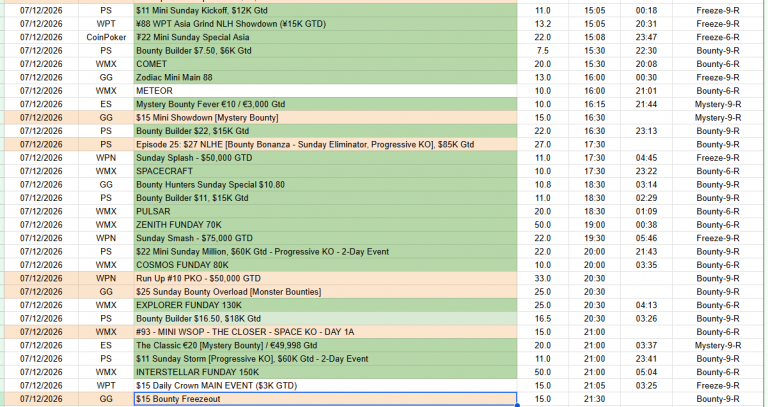Select the PULSAR tournament cell

click(x=325, y=212)
